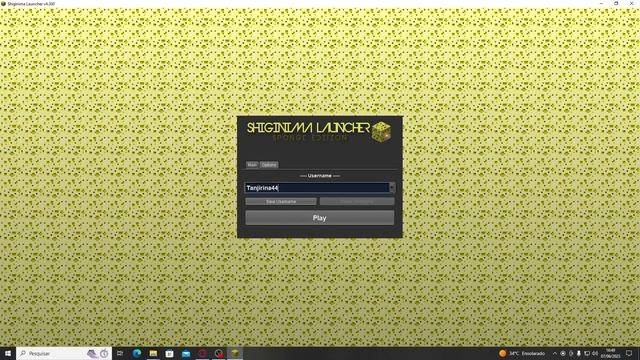Viewport: 640px width, 360px height.
Task: Minimize the Shiginima Launcher window
Action: click(601, 3)
